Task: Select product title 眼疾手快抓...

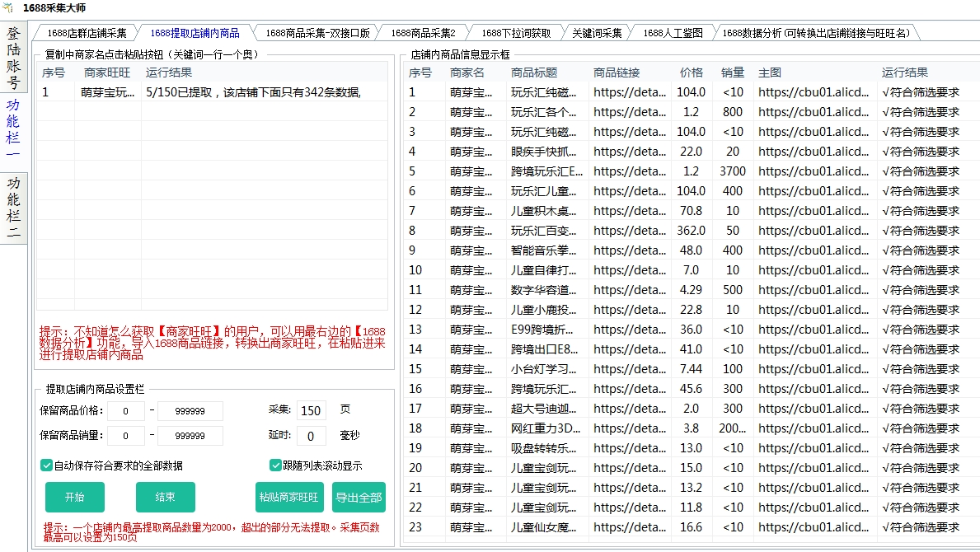Action: (x=544, y=151)
